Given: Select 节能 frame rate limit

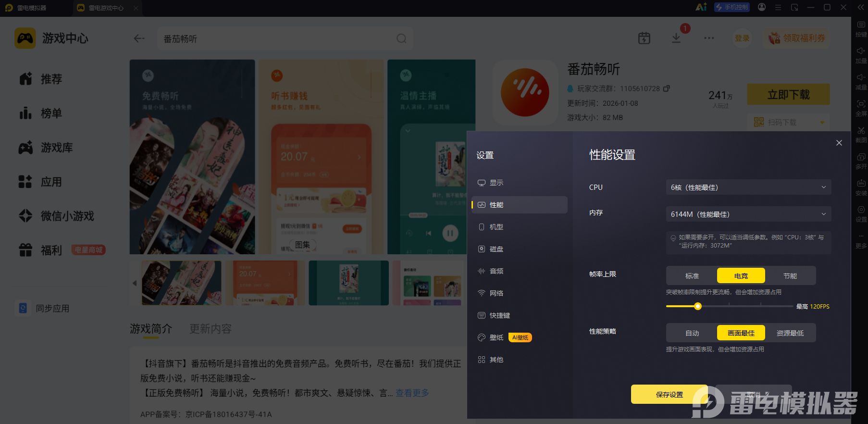Looking at the screenshot, I should click(790, 276).
